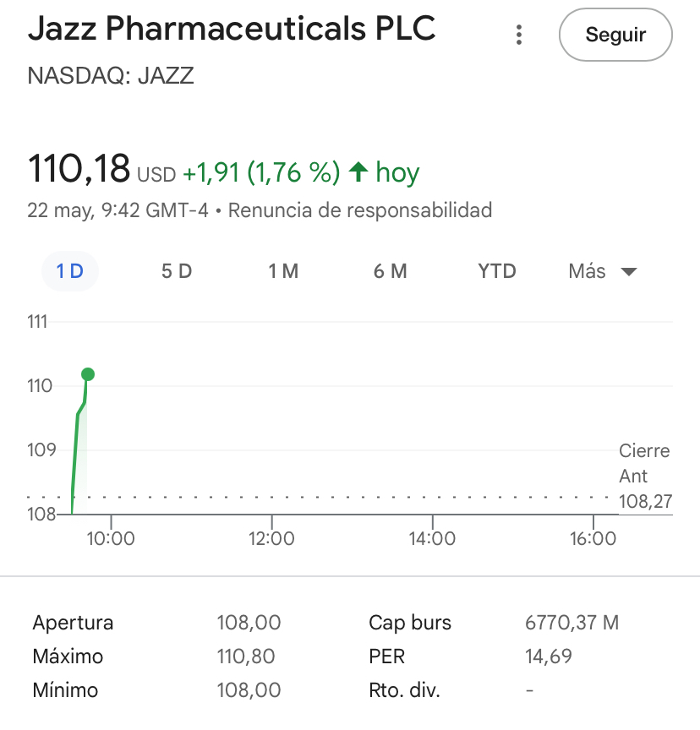
Task: Click the 12:00 time axis marker
Action: click(x=271, y=538)
